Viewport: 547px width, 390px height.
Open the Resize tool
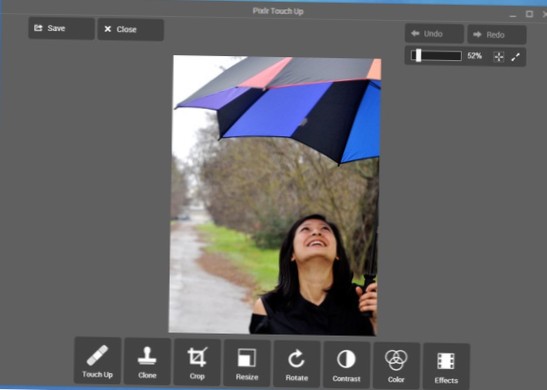(247, 363)
